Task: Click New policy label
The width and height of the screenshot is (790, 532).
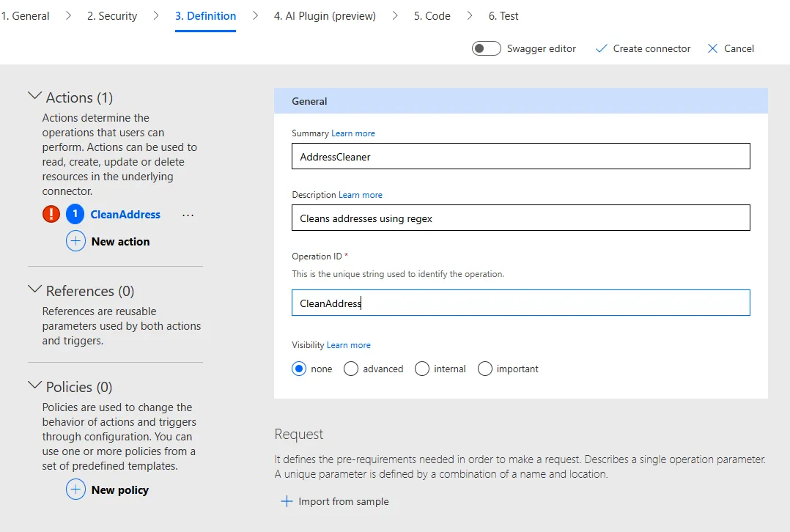Action: tap(120, 490)
